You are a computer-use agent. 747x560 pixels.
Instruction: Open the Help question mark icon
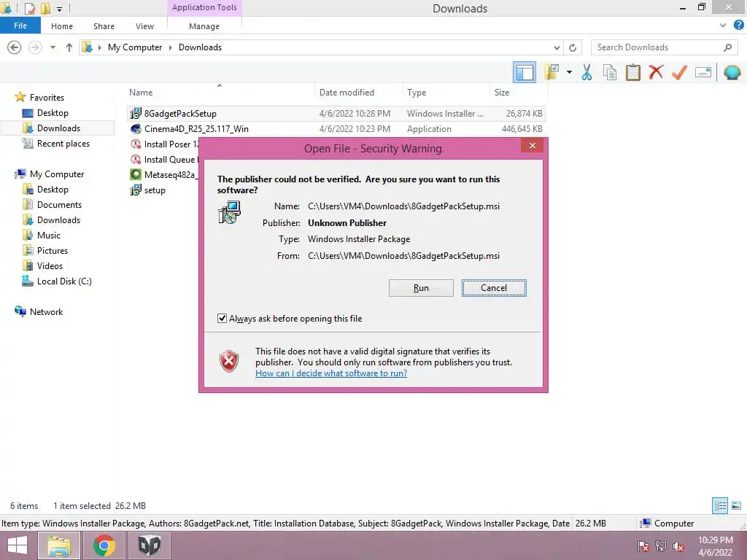738,26
